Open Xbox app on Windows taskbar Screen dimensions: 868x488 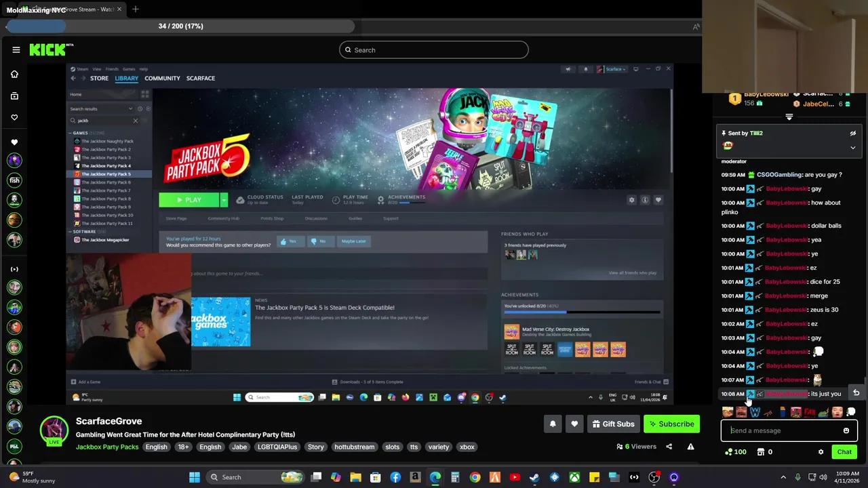pos(574,477)
